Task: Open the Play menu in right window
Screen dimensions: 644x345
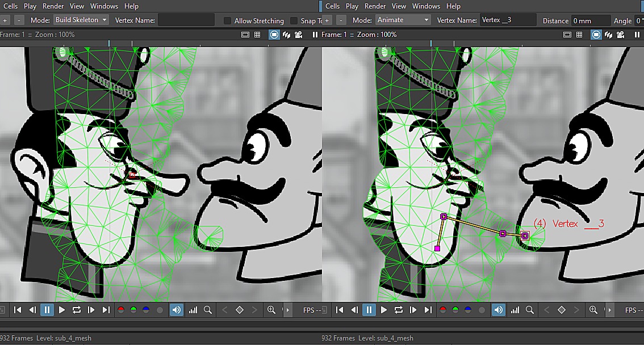Action: click(352, 6)
